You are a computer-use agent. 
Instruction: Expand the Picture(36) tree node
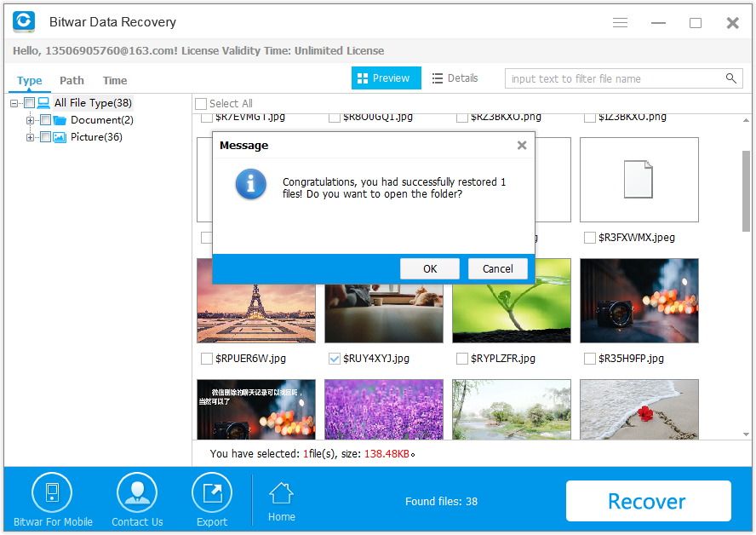(x=30, y=137)
